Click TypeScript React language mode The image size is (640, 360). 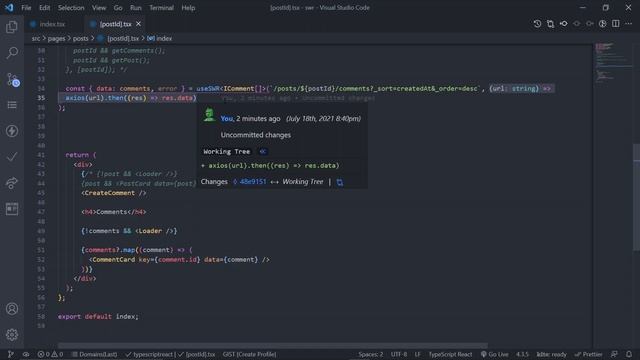pos(450,354)
